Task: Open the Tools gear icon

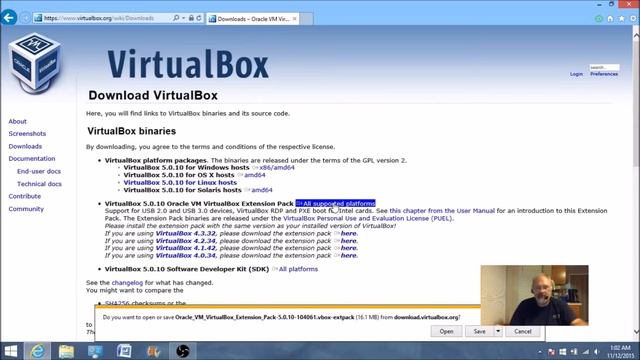Action: coord(633,19)
